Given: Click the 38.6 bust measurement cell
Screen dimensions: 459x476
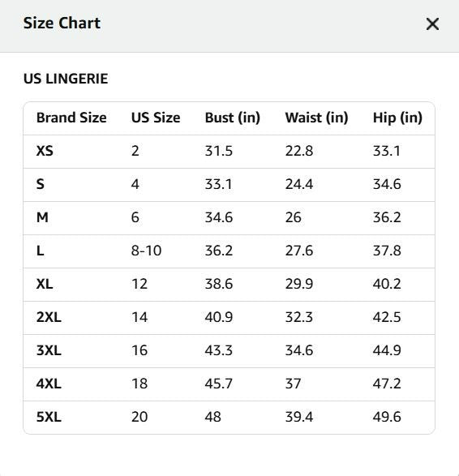Looking at the screenshot, I should click(x=219, y=284).
